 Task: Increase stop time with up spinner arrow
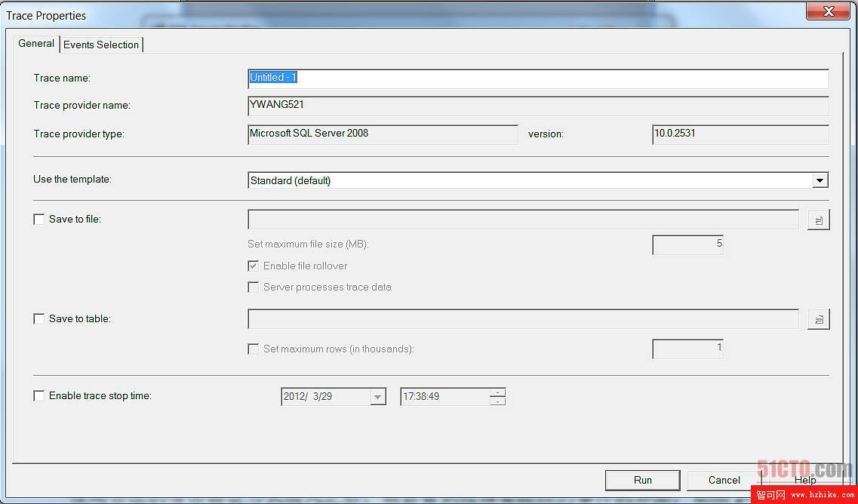pos(497,392)
